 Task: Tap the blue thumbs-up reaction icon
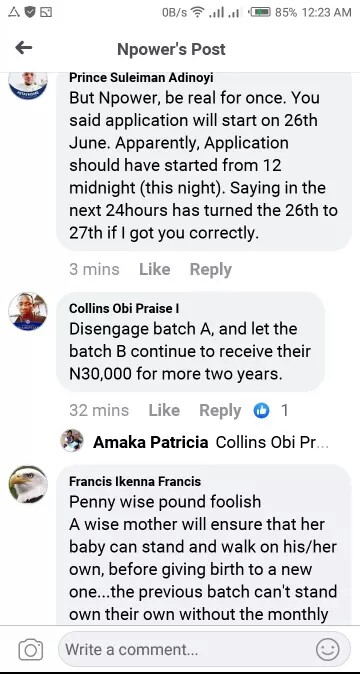[x=261, y=411]
